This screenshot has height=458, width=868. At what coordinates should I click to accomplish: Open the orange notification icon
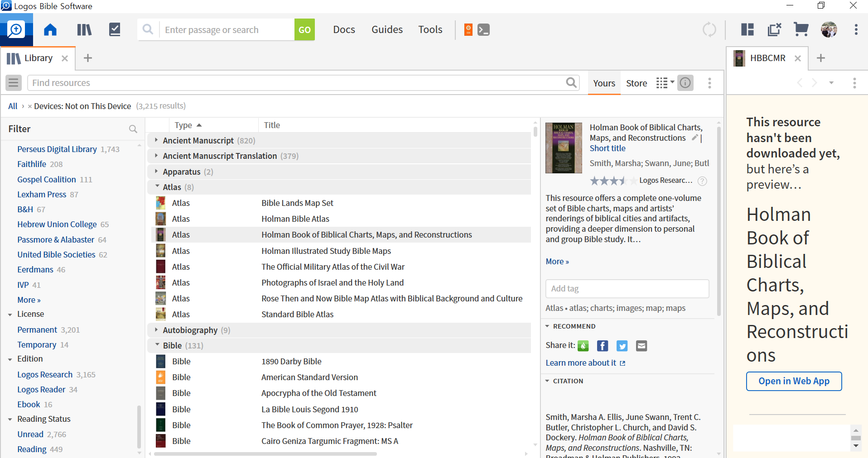468,30
